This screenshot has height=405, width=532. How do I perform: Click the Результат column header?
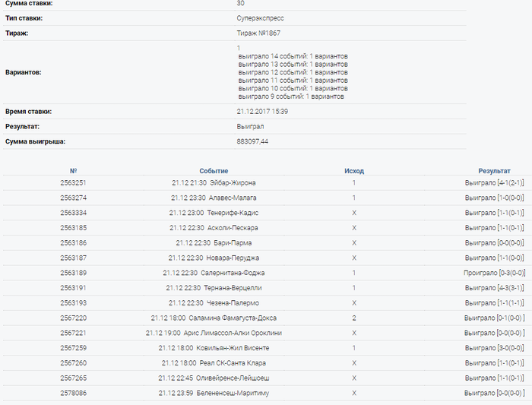494,171
